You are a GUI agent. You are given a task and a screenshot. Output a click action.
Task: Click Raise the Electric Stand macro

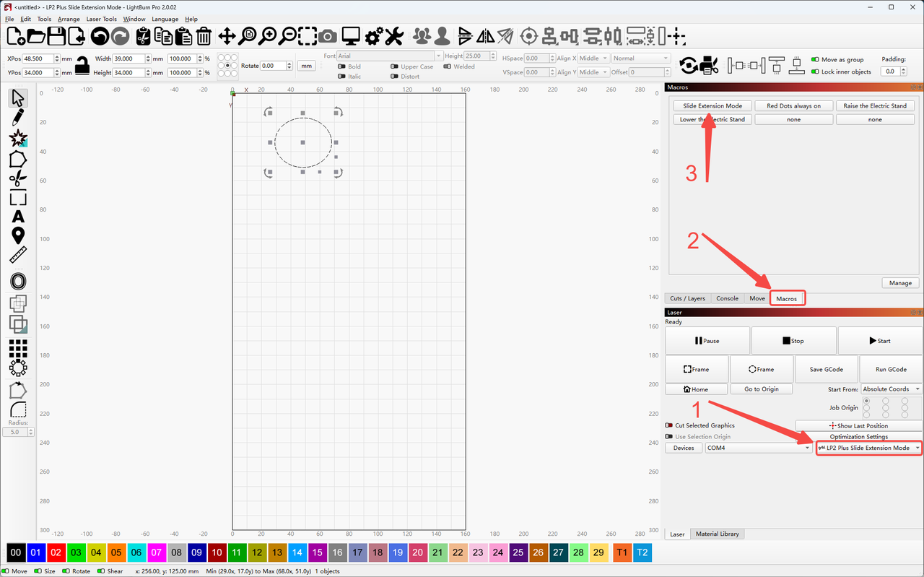(x=875, y=105)
